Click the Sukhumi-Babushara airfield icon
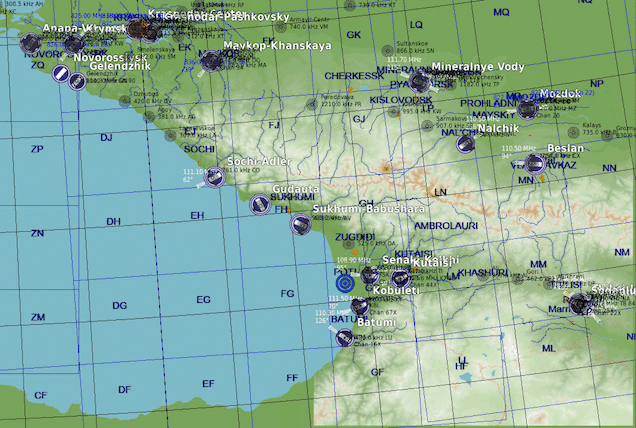This screenshot has height=428, width=636. 299,225
